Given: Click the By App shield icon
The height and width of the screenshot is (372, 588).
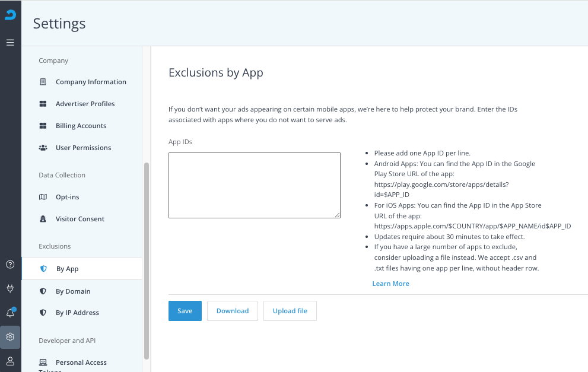Looking at the screenshot, I should pos(43,269).
